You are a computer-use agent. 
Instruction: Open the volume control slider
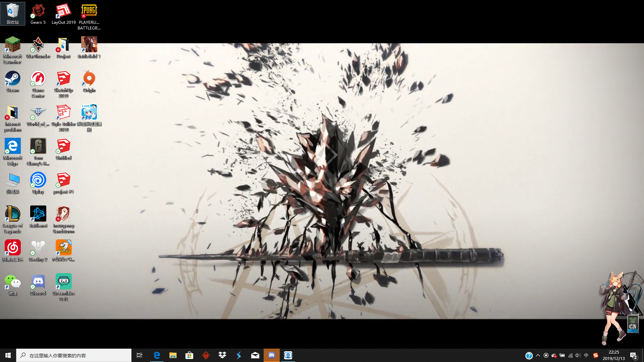[x=578, y=355]
